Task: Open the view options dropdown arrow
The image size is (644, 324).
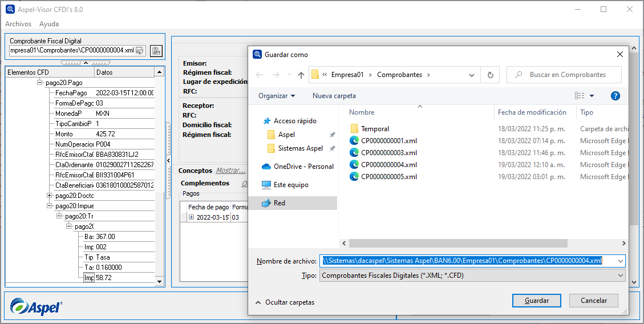Action: (592, 96)
